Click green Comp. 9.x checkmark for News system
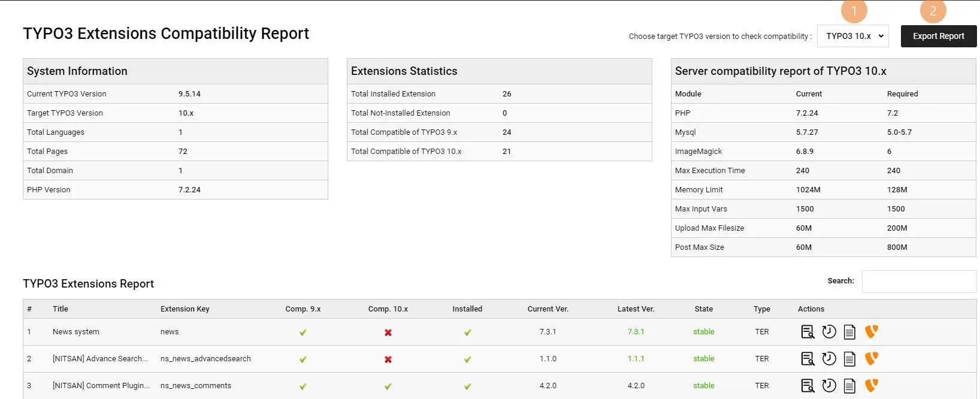The height and width of the screenshot is (399, 980). click(x=303, y=332)
